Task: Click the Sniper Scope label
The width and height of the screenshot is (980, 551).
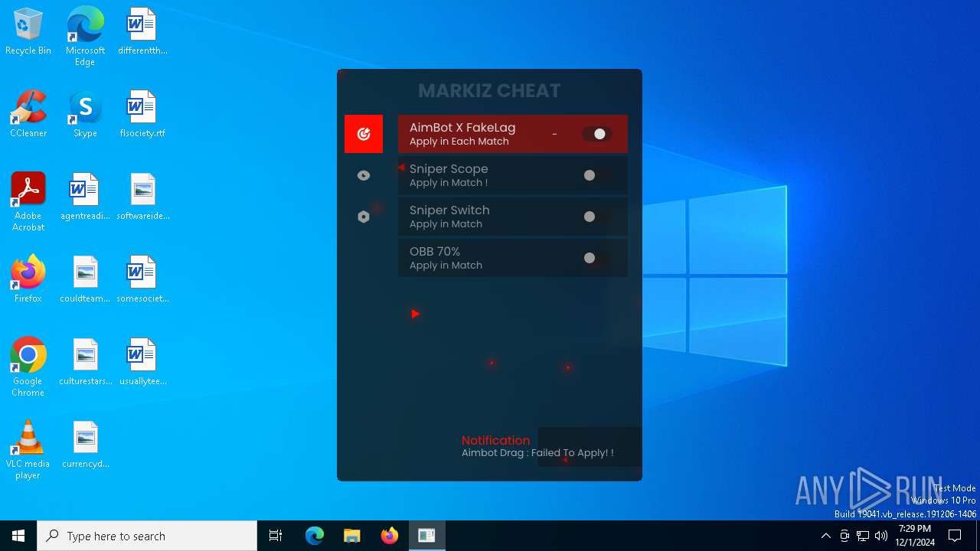Action: click(449, 169)
